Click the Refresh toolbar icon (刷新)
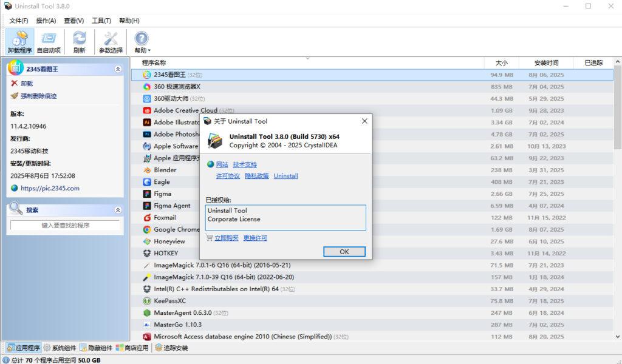 click(x=79, y=42)
